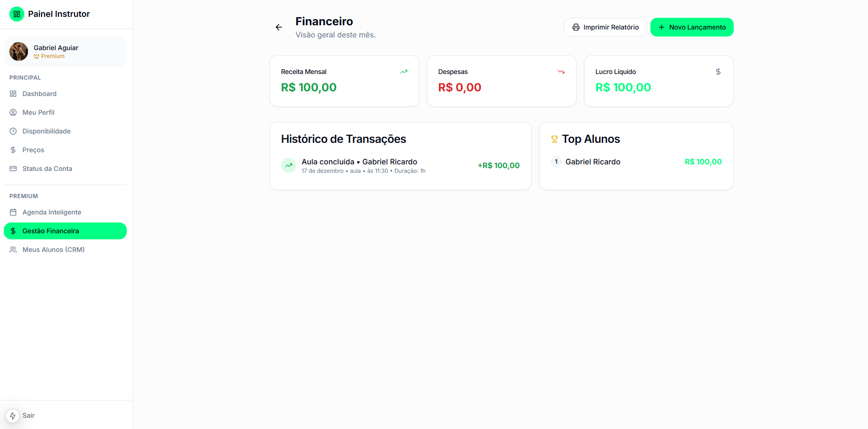Click the Disponibilidade clock icon
The height and width of the screenshot is (429, 868).
pos(14,131)
